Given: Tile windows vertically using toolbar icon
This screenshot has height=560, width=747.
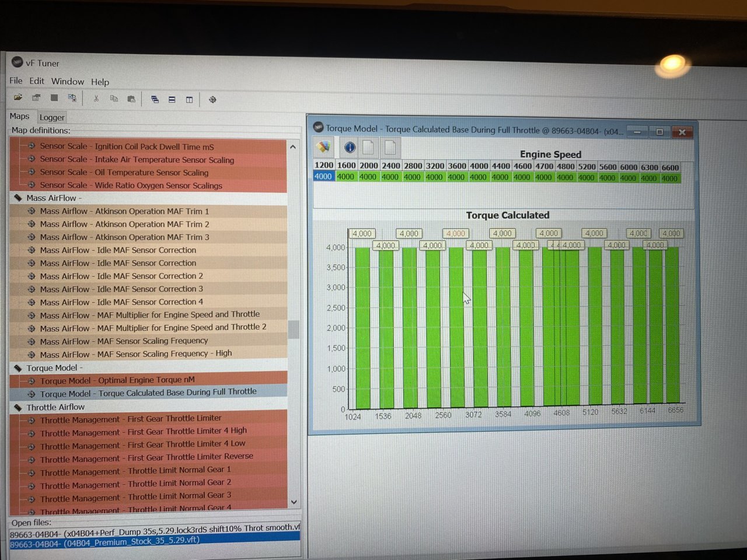Looking at the screenshot, I should (189, 100).
